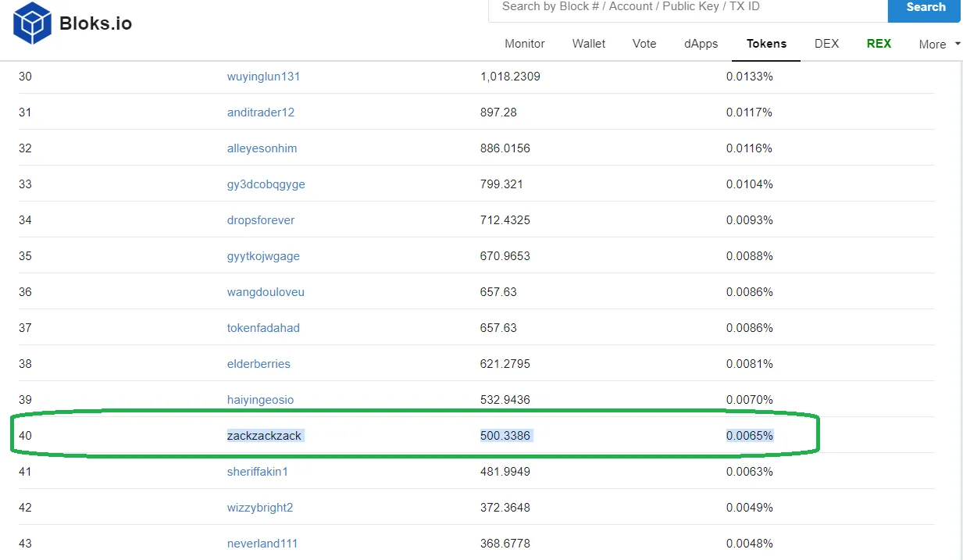Click balance value 712.4325
963x560 pixels.
click(505, 220)
